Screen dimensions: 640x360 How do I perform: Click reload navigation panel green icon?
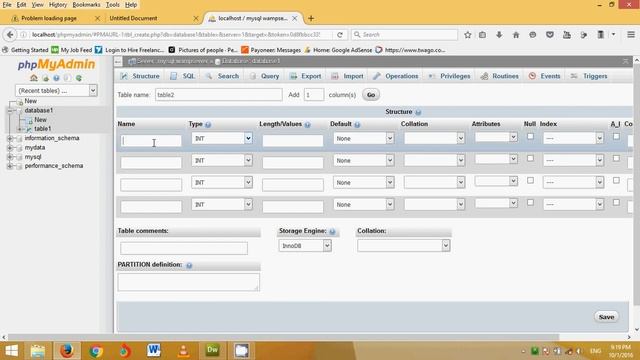tap(79, 78)
